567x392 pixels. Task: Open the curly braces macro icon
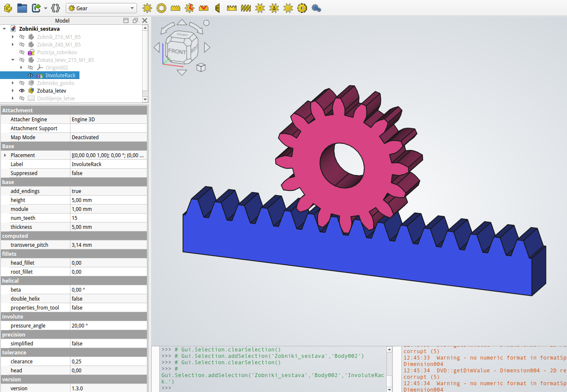[x=56, y=8]
